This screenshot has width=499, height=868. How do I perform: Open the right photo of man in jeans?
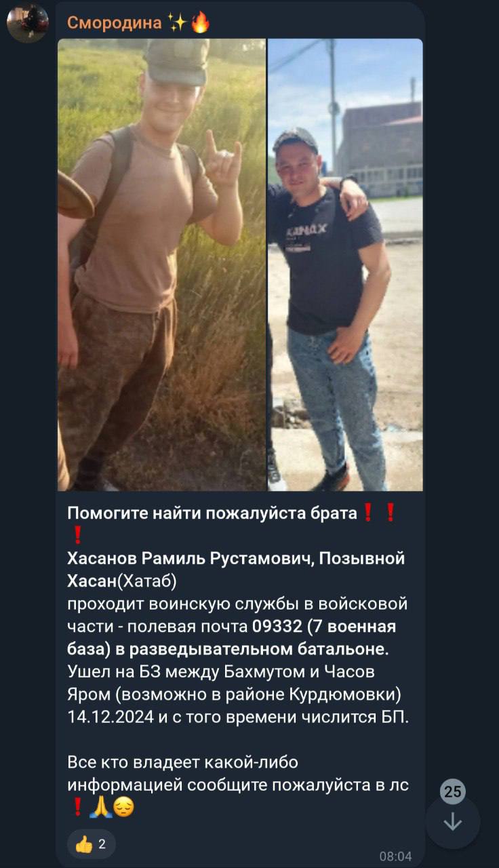346,264
